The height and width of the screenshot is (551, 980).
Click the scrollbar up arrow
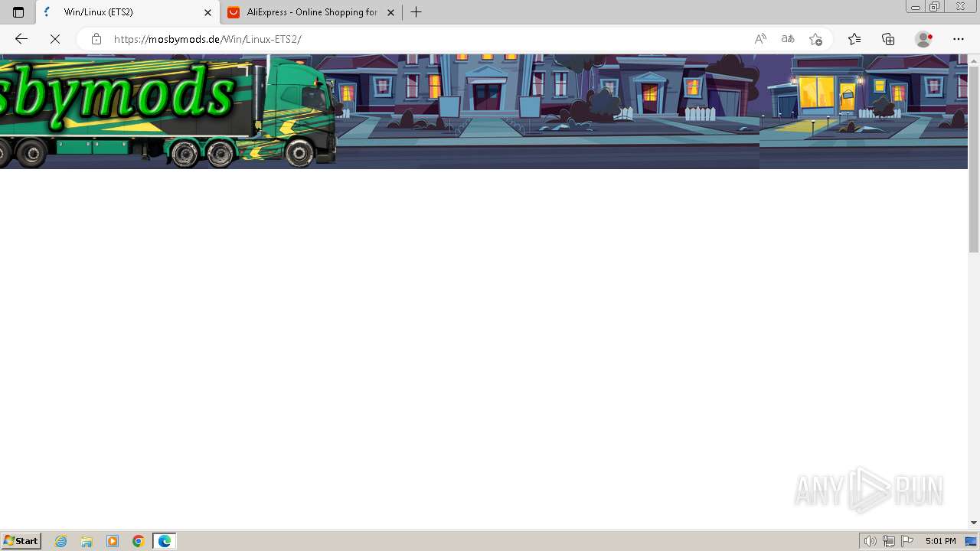point(974,60)
